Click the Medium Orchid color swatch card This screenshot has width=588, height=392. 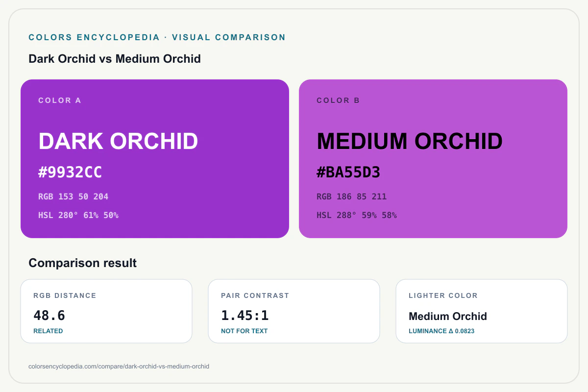pyautogui.click(x=433, y=159)
